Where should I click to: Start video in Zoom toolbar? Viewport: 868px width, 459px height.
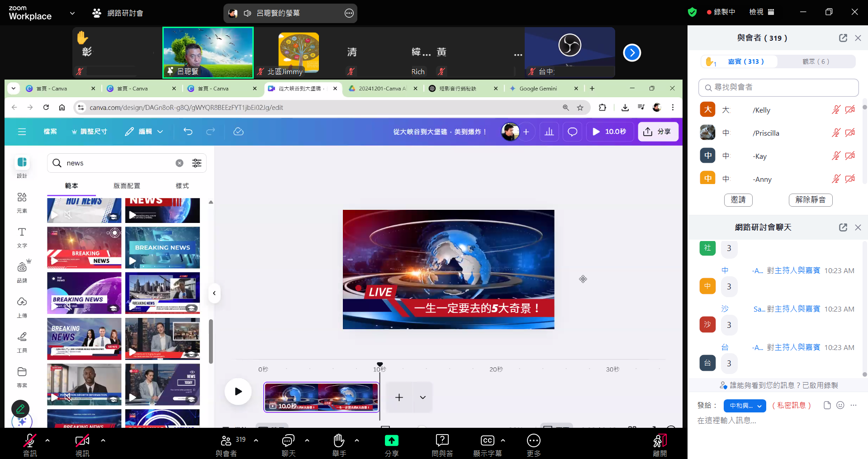[82, 445]
